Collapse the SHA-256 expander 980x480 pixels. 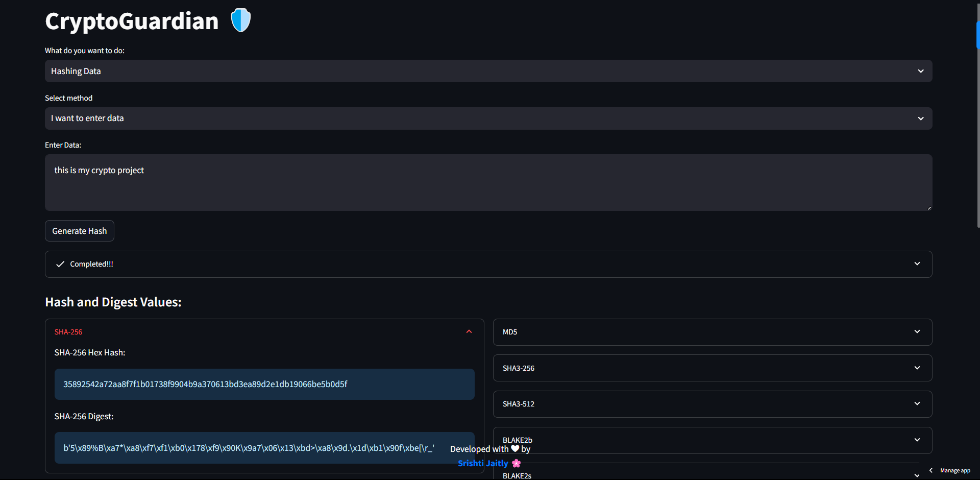[264, 332]
